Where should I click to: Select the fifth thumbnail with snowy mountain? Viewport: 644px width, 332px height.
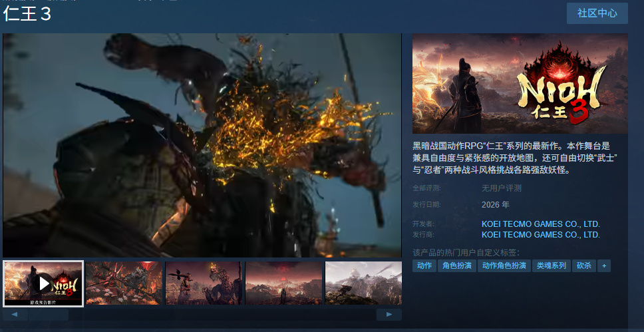(x=363, y=283)
